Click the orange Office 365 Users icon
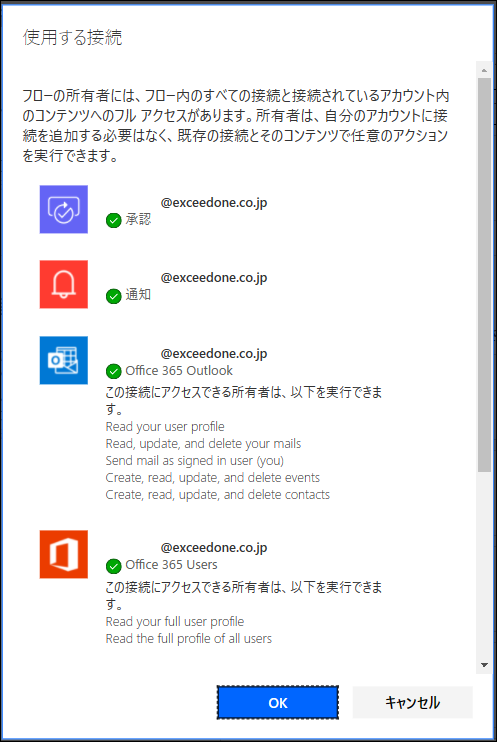 pos(64,554)
